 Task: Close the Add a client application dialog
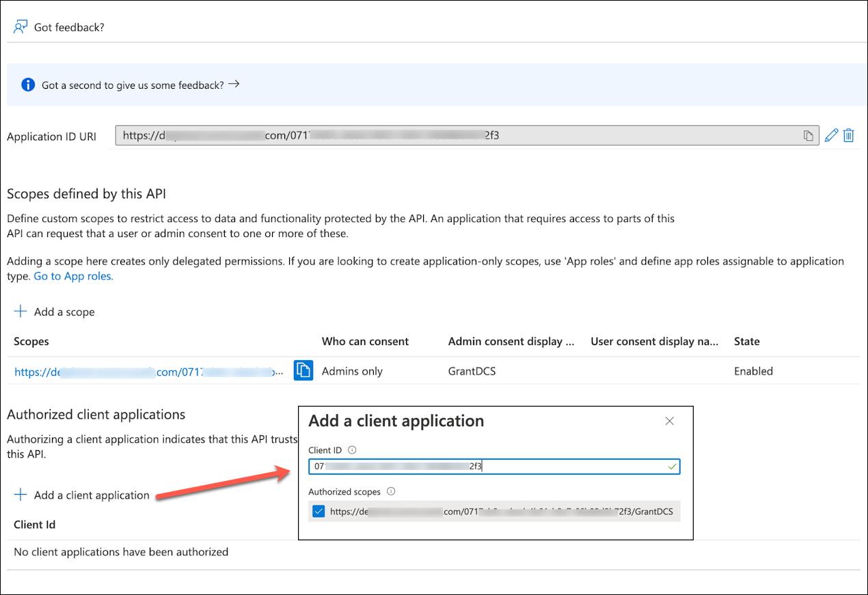coord(670,421)
